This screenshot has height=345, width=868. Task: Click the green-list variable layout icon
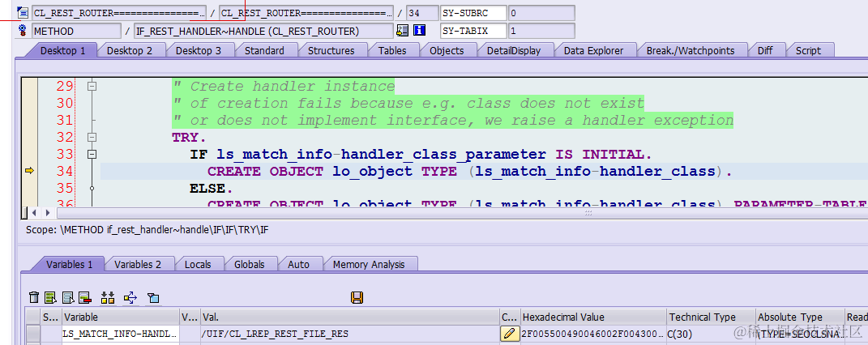[x=51, y=298]
